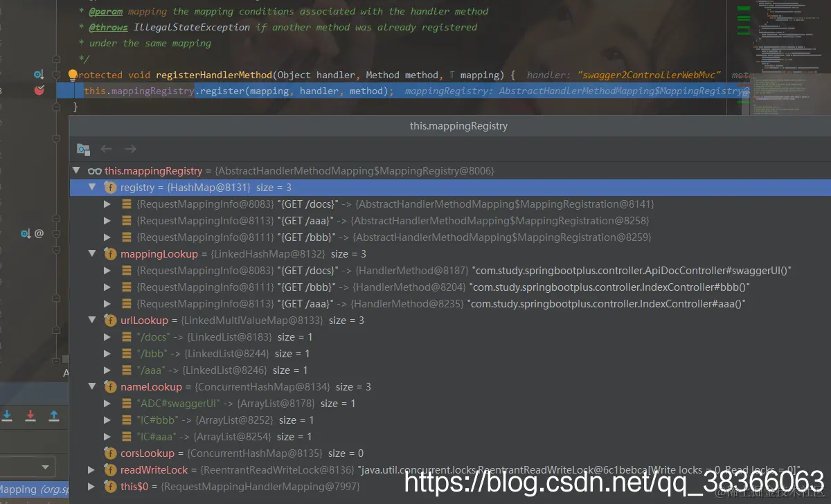Click the field icon next to registry

pos(110,188)
